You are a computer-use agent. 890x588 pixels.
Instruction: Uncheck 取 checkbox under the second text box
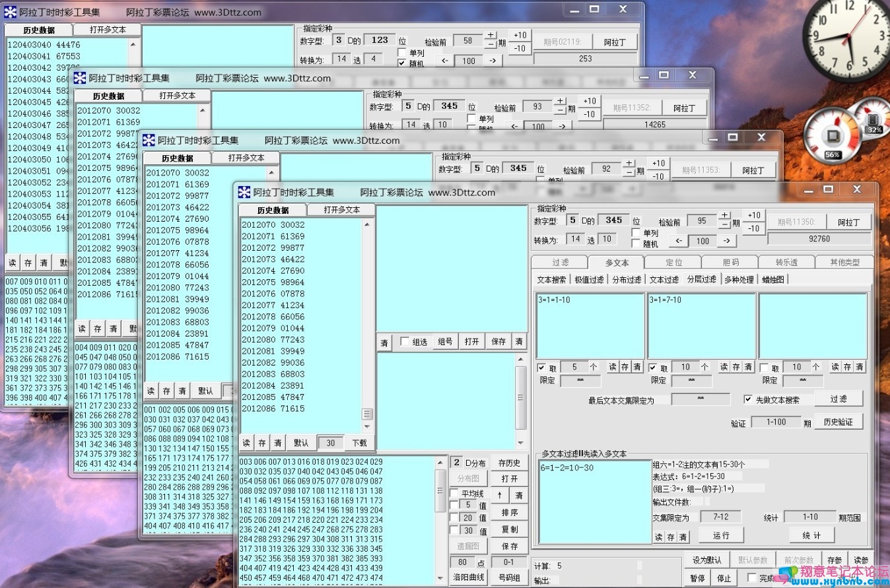(x=653, y=368)
